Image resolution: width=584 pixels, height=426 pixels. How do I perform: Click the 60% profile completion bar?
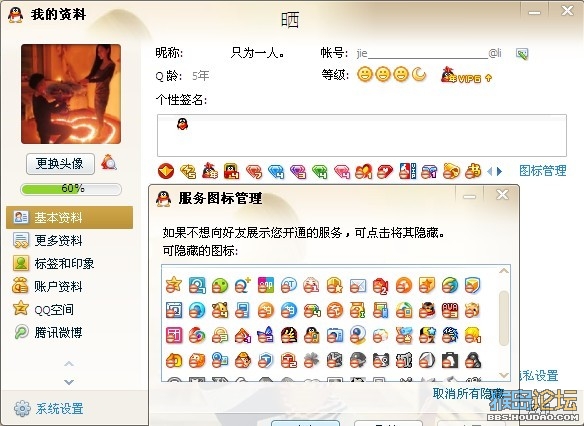(x=71, y=189)
